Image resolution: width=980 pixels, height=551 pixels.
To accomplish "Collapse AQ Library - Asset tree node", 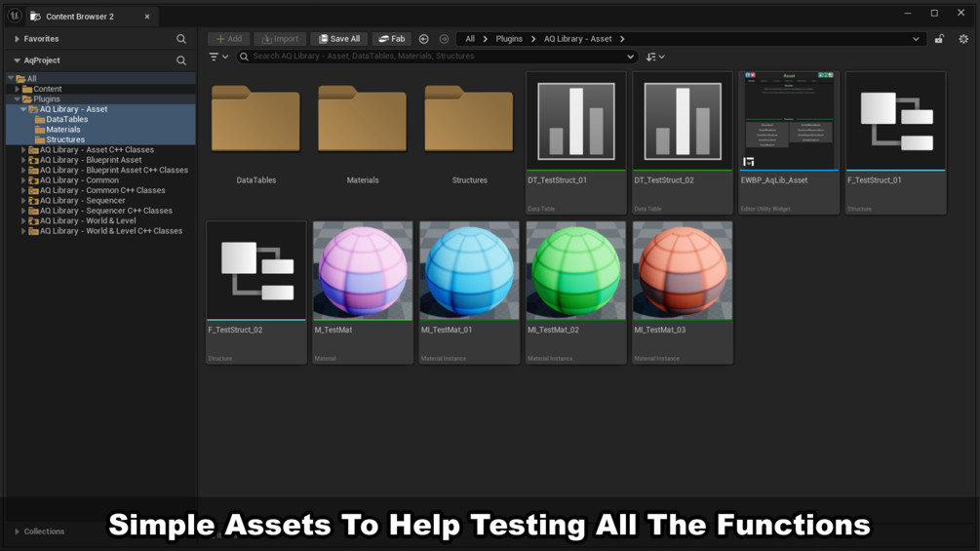I will coord(23,109).
